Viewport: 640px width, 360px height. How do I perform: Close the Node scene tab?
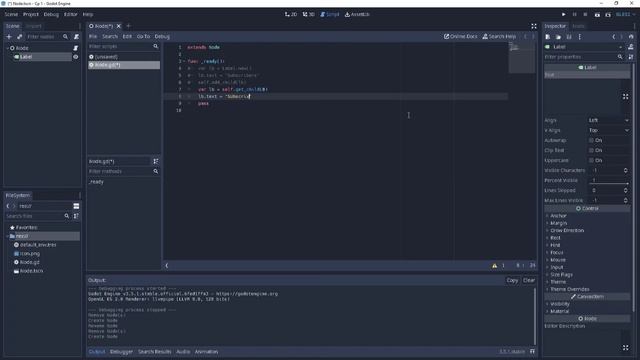click(x=119, y=26)
